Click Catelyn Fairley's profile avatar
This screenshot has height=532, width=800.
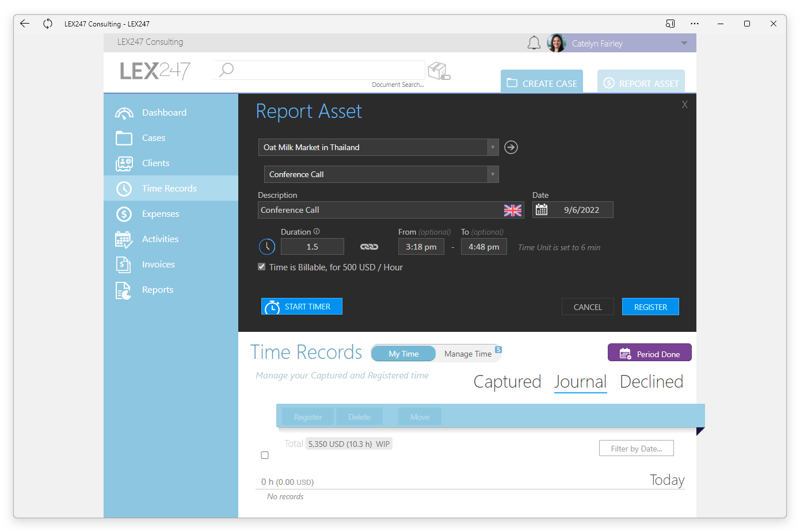point(557,43)
